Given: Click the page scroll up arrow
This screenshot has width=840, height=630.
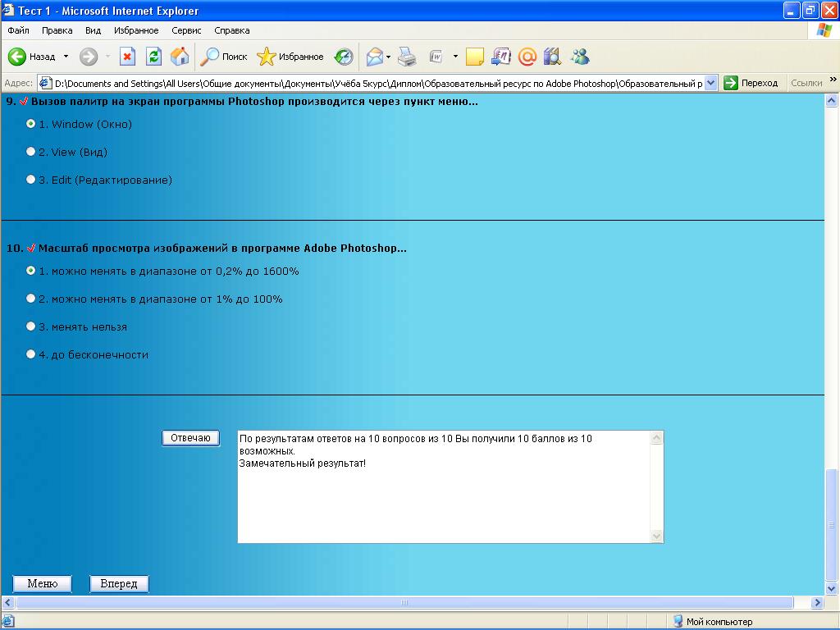Looking at the screenshot, I should [x=832, y=100].
